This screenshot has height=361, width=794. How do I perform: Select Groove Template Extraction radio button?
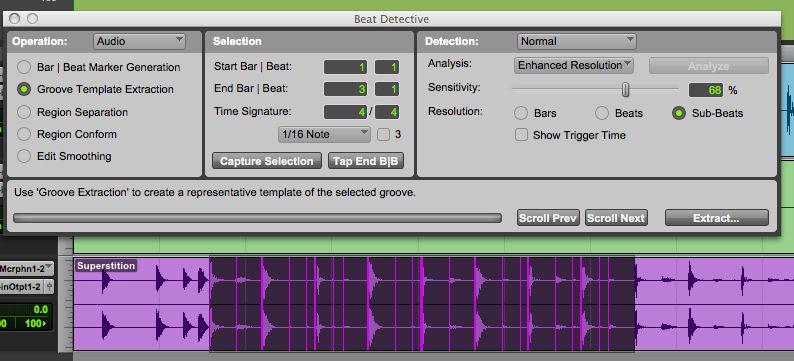[24, 90]
